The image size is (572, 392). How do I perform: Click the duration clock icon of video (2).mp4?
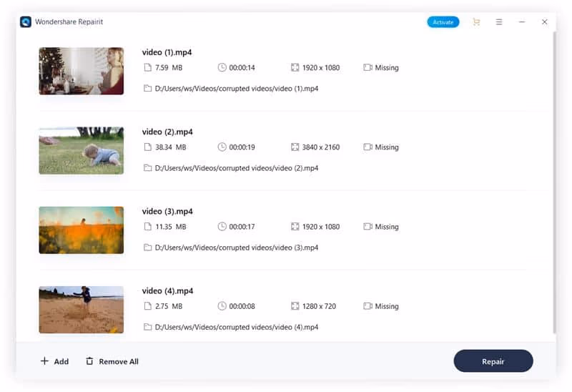coord(222,147)
